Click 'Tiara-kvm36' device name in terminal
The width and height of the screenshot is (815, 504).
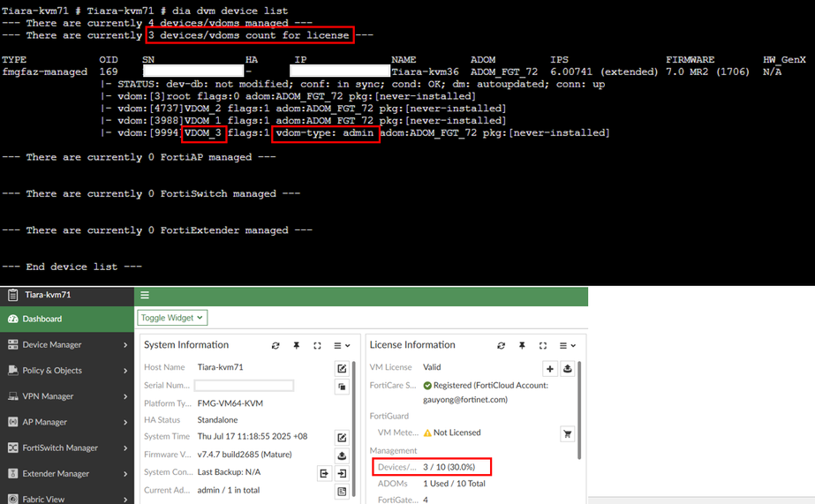coord(426,71)
